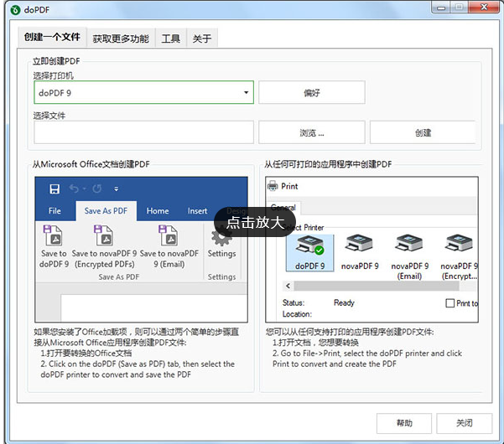Click Save to novaPDF 9 (Email) icon

pyautogui.click(x=169, y=235)
